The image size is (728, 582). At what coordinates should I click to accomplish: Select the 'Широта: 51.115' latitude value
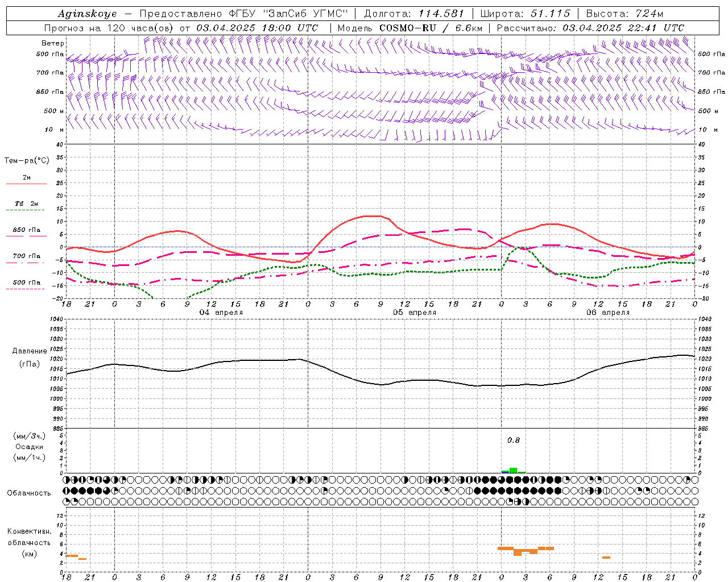(x=525, y=14)
